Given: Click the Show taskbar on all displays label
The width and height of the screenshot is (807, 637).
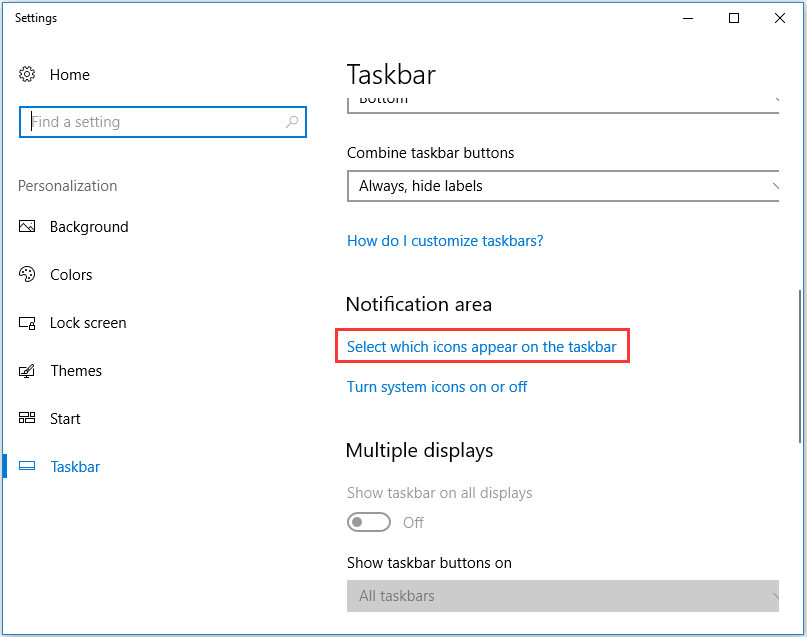Looking at the screenshot, I should tap(440, 493).
